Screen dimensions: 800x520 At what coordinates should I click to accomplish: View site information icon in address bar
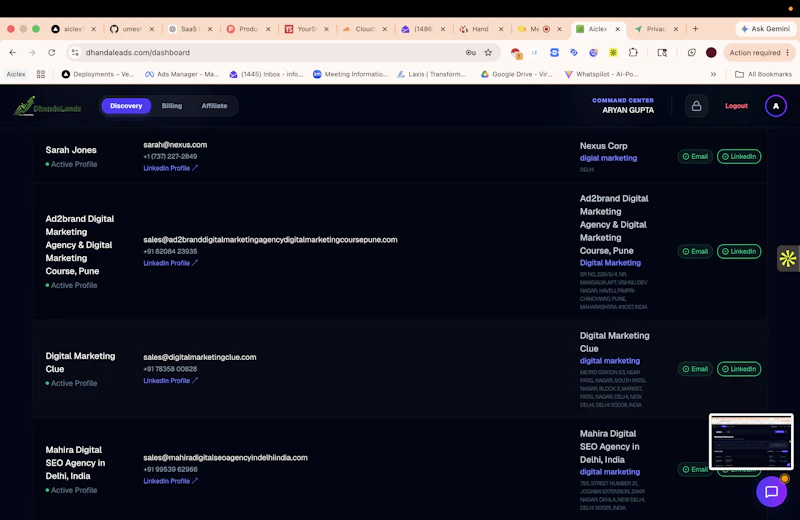click(x=76, y=53)
